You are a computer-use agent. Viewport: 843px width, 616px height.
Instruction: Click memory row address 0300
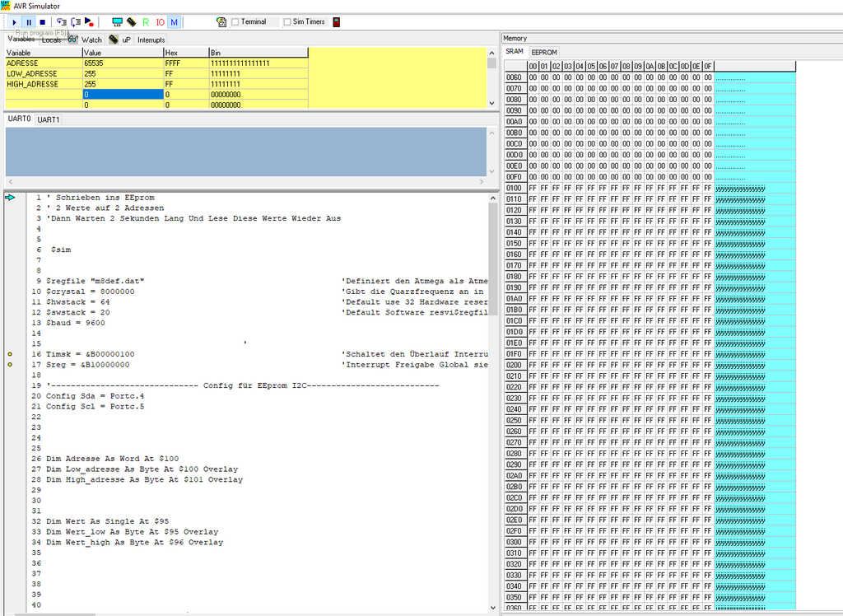click(515, 543)
